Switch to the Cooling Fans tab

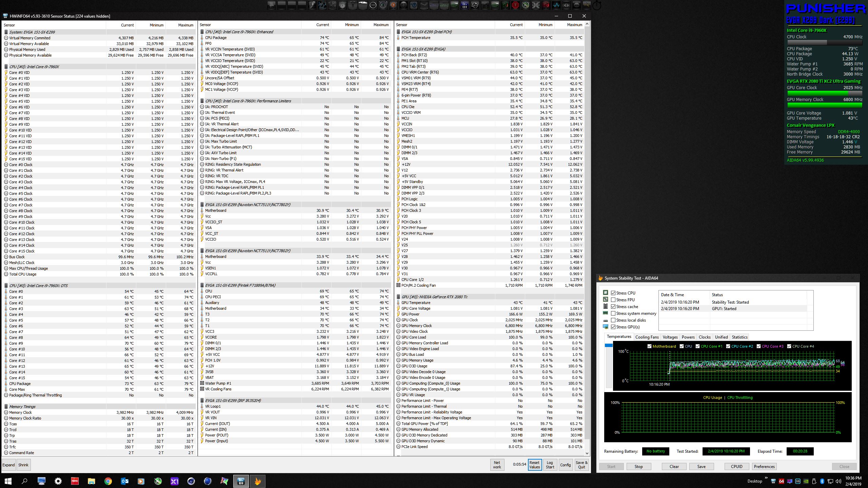point(647,337)
